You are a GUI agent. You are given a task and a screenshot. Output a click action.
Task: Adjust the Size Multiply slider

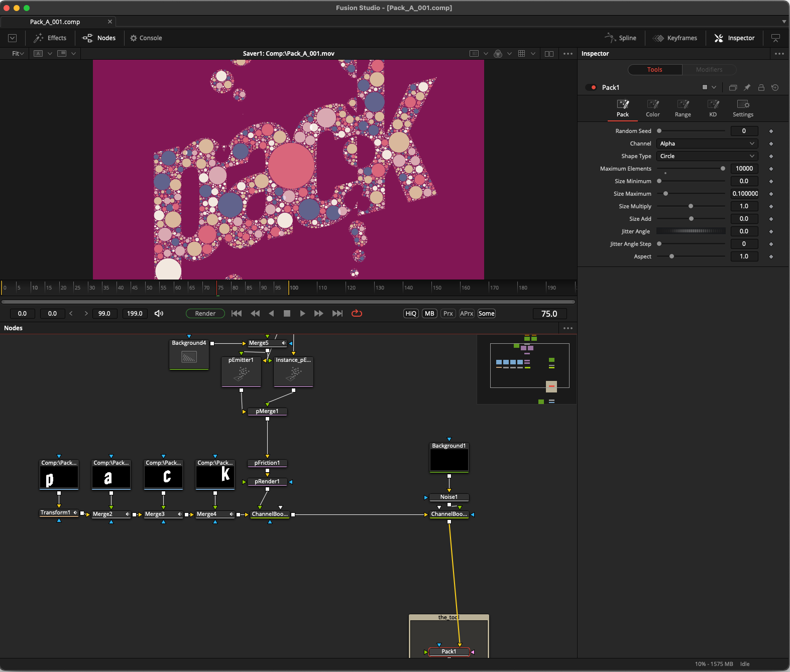(691, 206)
